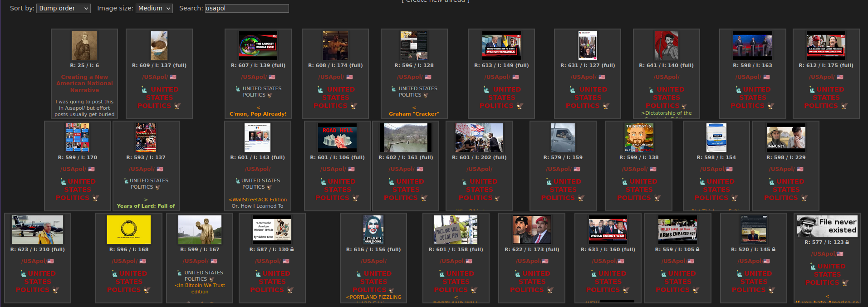The width and height of the screenshot is (868, 307).
Task: Click 'Creating a New American National Narrative' title
Action: [x=84, y=83]
